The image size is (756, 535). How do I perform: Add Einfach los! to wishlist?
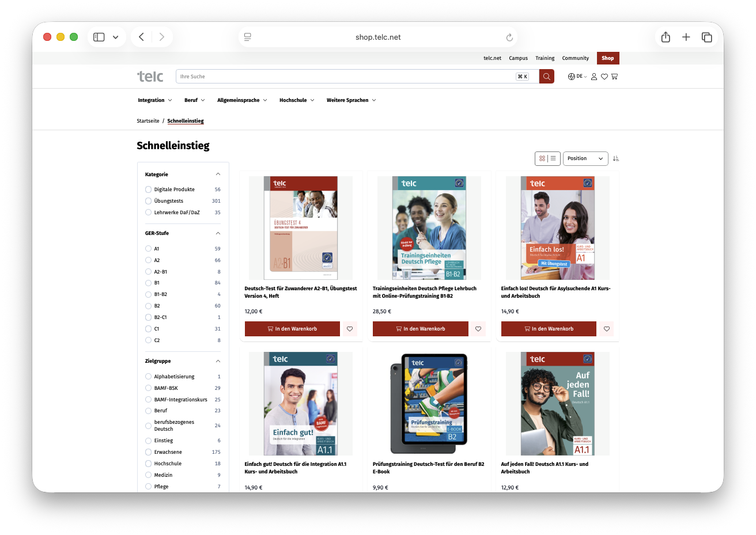(x=607, y=329)
